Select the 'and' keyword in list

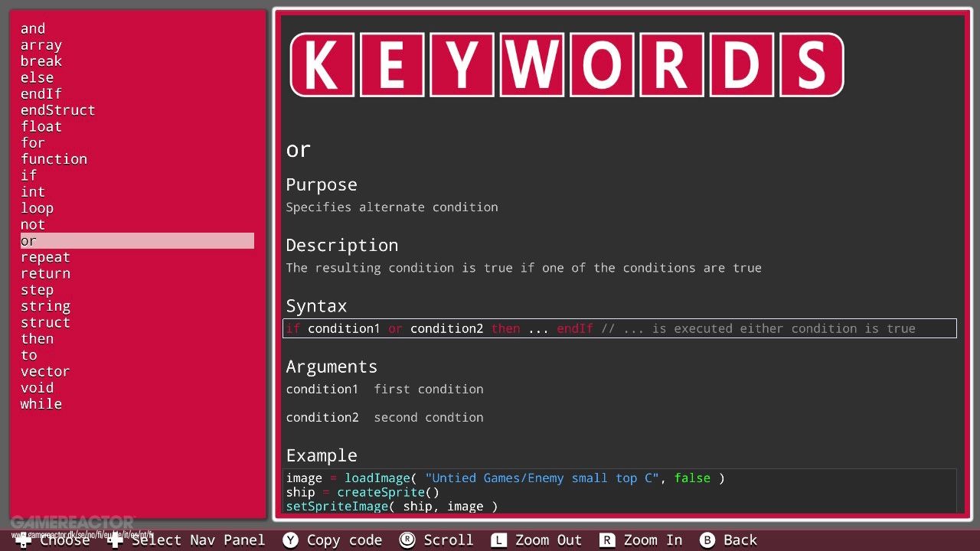pos(33,28)
